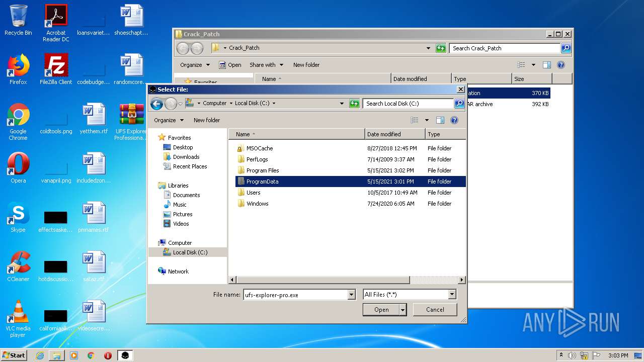Click help icon in Crack_Patch window
The width and height of the screenshot is (644, 362).
point(561,65)
